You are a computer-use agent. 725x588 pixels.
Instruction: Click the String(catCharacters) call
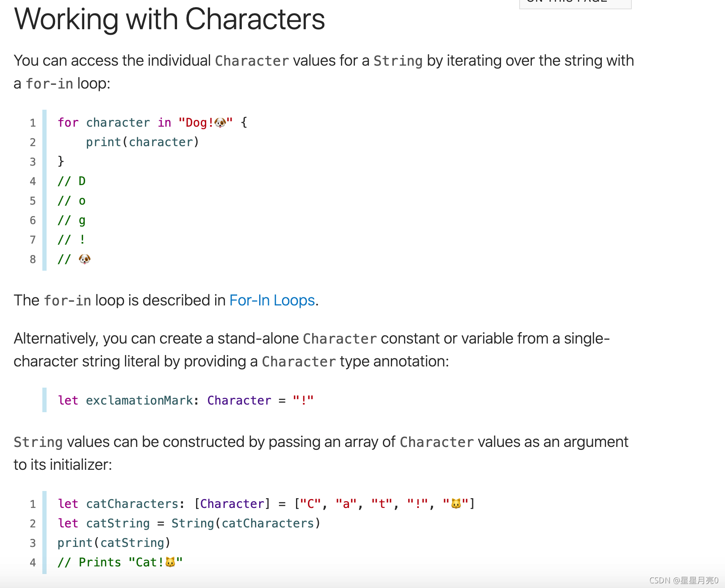click(246, 523)
